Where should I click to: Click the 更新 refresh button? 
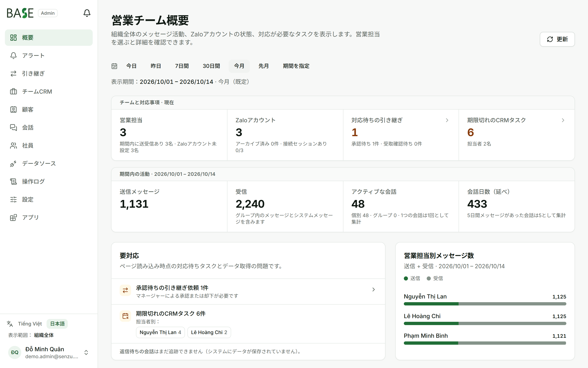(x=557, y=39)
